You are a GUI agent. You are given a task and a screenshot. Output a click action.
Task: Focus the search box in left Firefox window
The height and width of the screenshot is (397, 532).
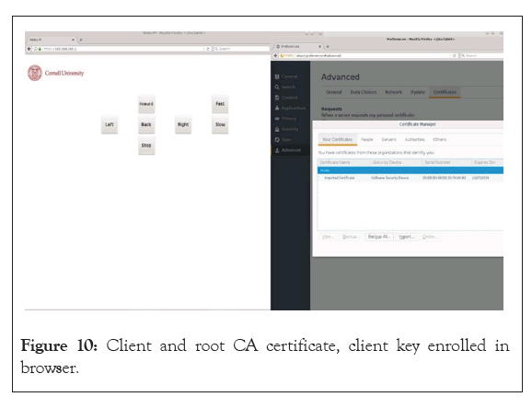(x=241, y=49)
